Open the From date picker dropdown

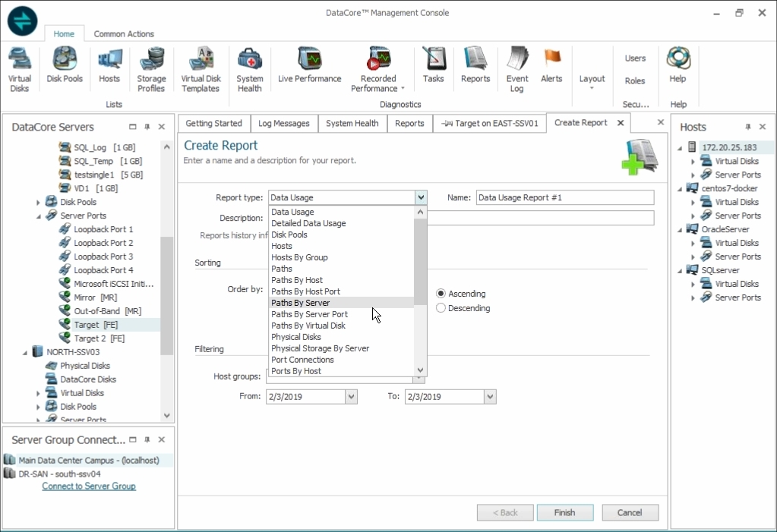coord(352,396)
